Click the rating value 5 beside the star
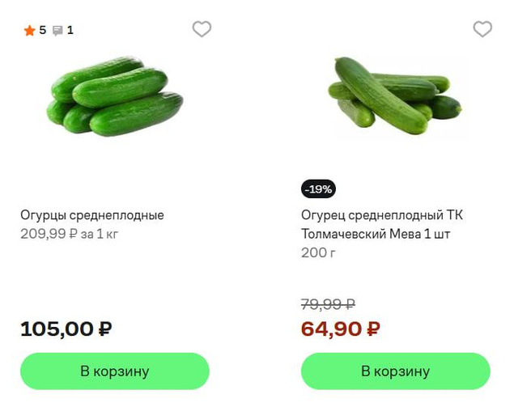This screenshot has width=531, height=420. [43, 31]
